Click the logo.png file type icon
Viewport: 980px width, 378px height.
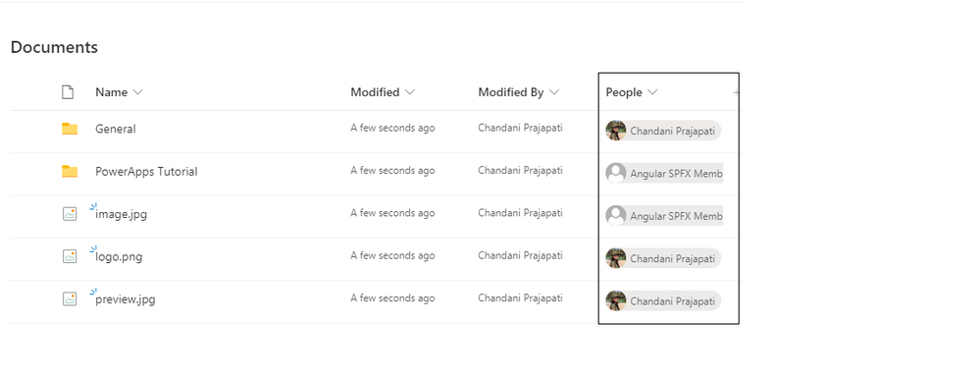point(70,256)
